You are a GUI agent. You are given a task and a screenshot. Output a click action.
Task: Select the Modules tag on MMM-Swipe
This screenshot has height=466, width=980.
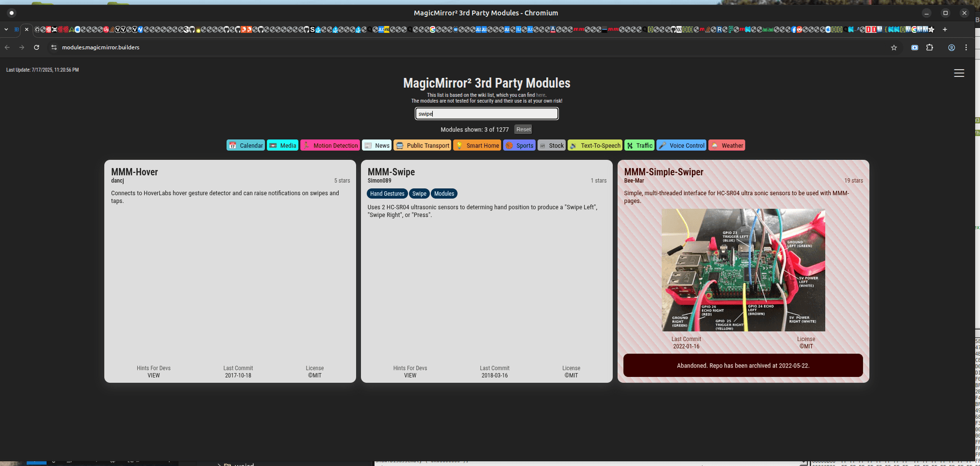click(x=444, y=194)
